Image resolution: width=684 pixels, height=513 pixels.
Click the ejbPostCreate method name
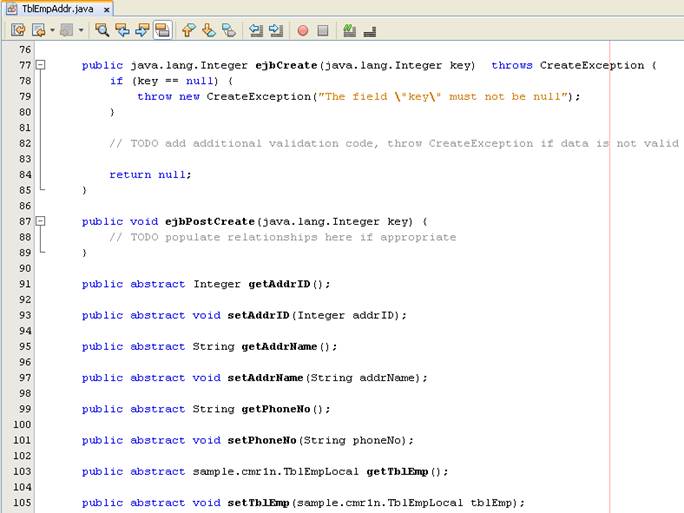(210, 222)
